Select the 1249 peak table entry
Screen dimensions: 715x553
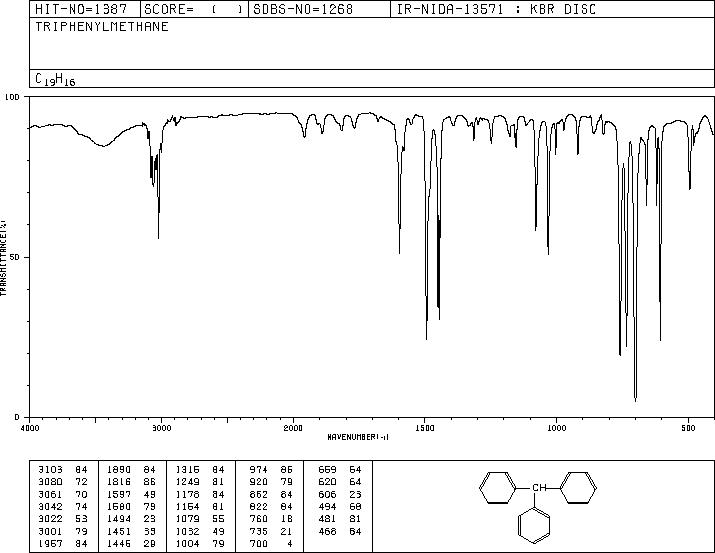[x=200, y=481]
